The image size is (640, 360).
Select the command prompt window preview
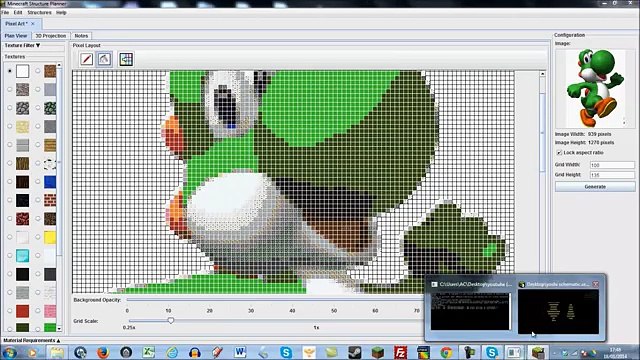[x=470, y=311]
